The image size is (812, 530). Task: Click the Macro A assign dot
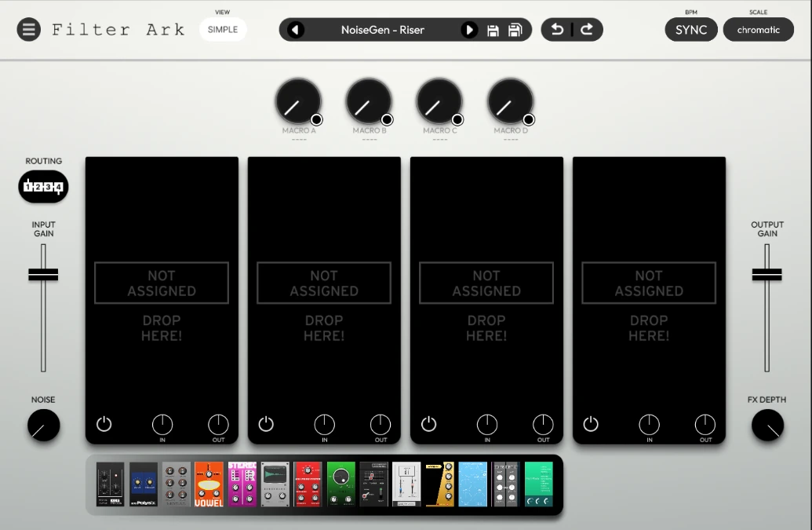[x=316, y=119]
